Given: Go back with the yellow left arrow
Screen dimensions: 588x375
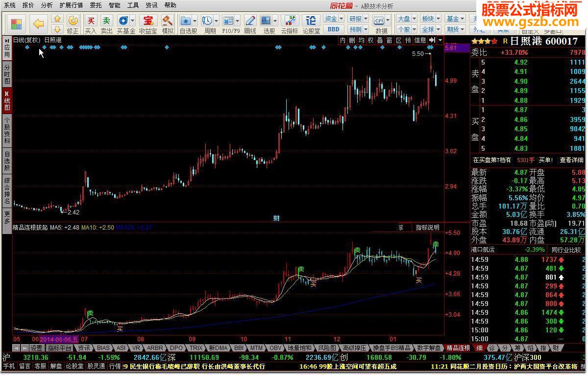Looking at the screenshot, I should (38, 23).
